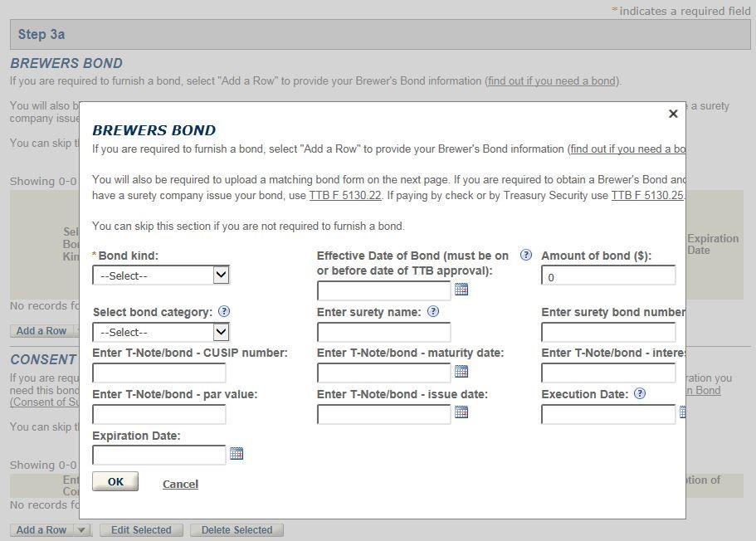Open calendar for Effective Date of Bond
Viewport: 756px width, 541px height.
click(461, 290)
